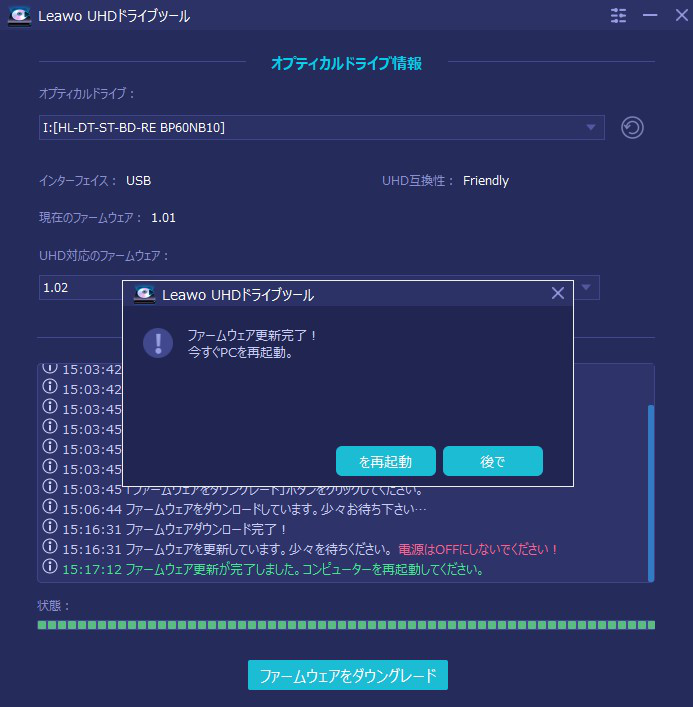Screen dimensions: 693x707
Task: Click the オプティカルドライブ情報 heading
Action: click(x=346, y=63)
